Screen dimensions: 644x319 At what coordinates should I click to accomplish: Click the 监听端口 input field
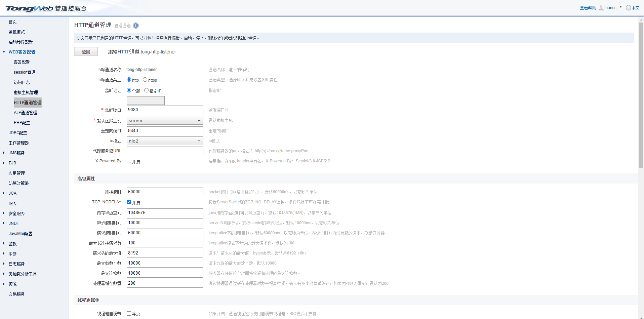tap(165, 110)
